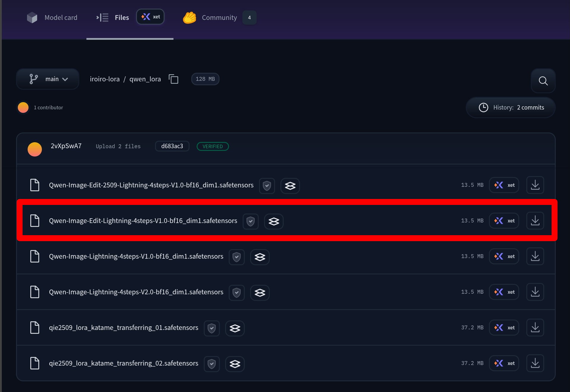
Task: Open commit hash d683ac3
Action: pyautogui.click(x=172, y=146)
